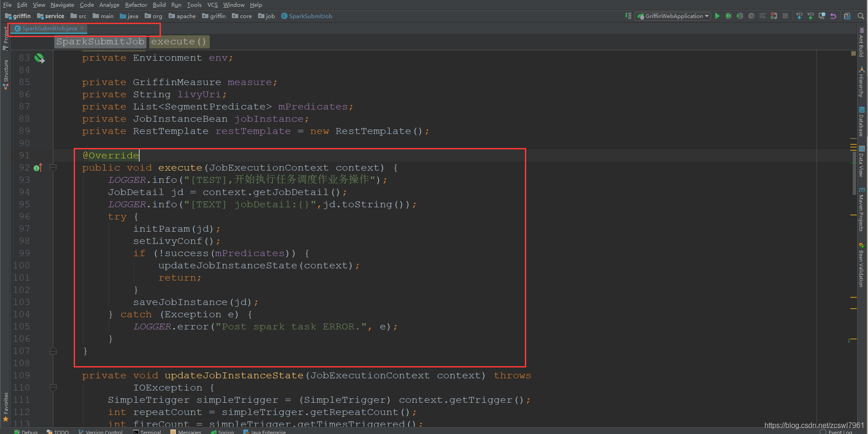
Task: Toggle the Terminal tool window
Action: [147, 431]
